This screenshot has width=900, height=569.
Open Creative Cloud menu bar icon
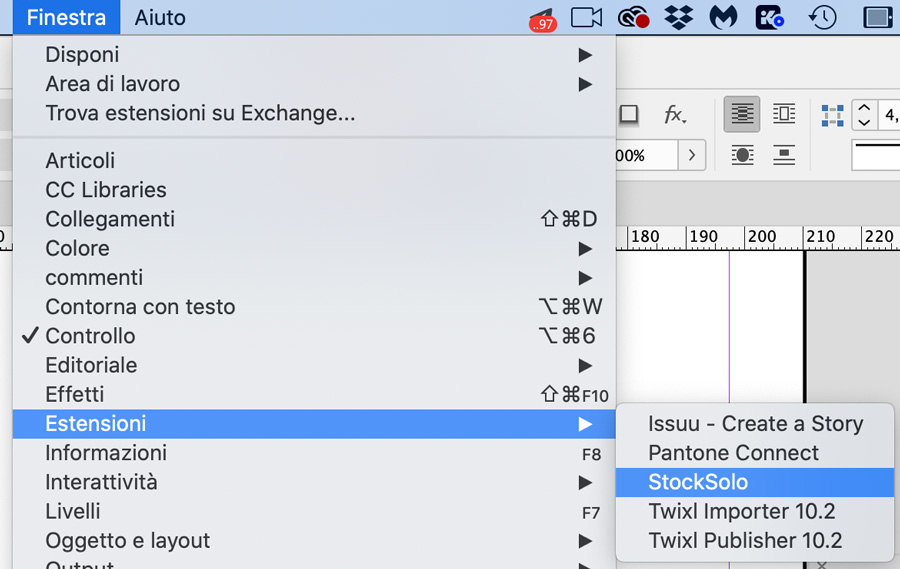pyautogui.click(x=634, y=18)
